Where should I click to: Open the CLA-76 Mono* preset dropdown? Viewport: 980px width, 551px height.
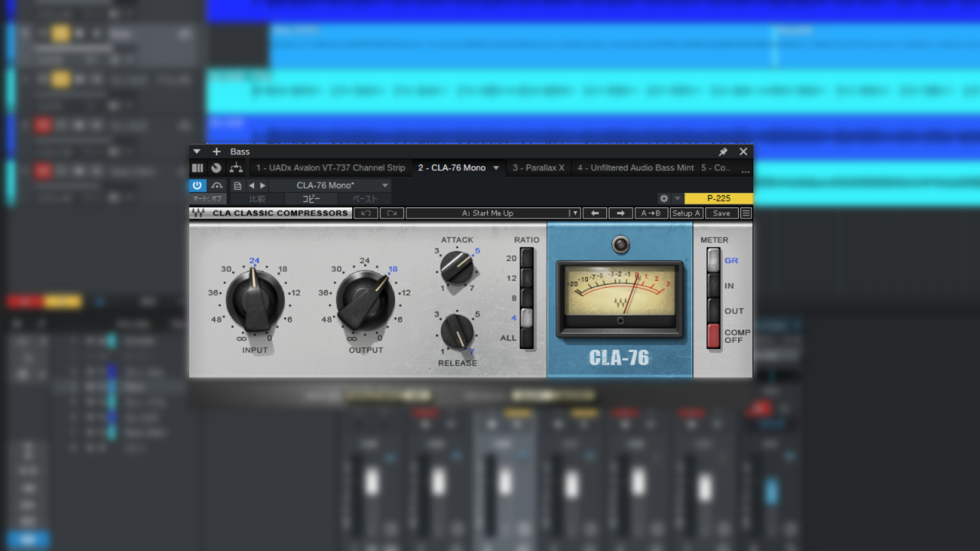pyautogui.click(x=330, y=185)
